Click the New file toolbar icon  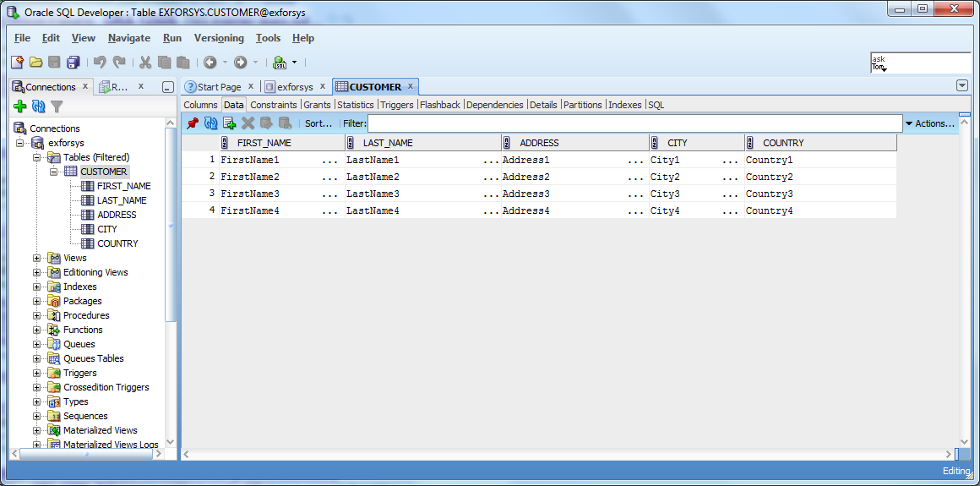pyautogui.click(x=17, y=62)
